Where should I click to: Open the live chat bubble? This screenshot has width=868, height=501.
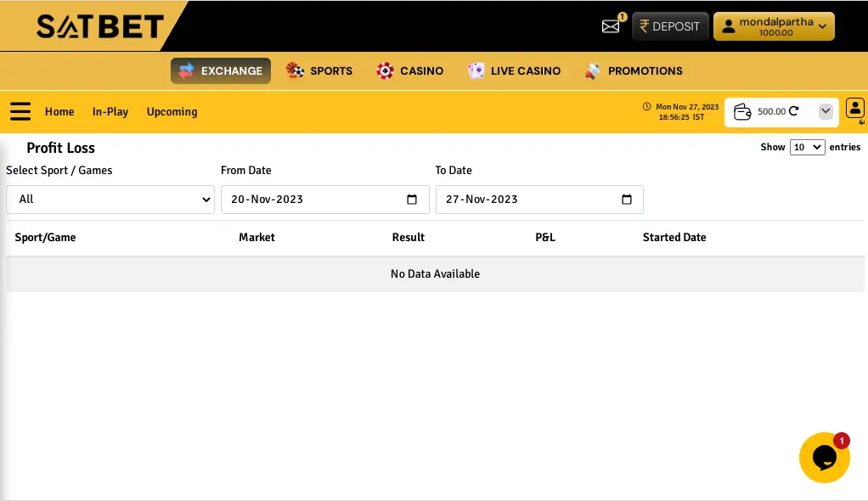pos(824,457)
